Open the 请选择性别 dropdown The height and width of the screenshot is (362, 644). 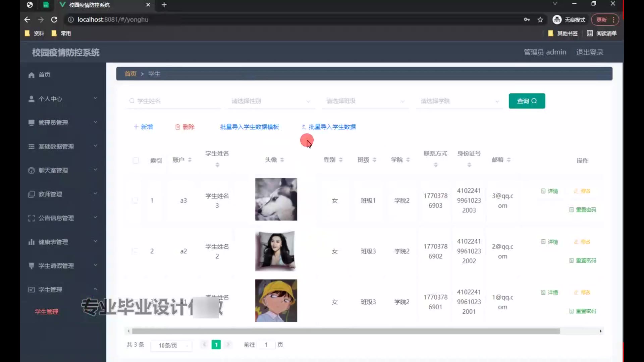click(270, 101)
